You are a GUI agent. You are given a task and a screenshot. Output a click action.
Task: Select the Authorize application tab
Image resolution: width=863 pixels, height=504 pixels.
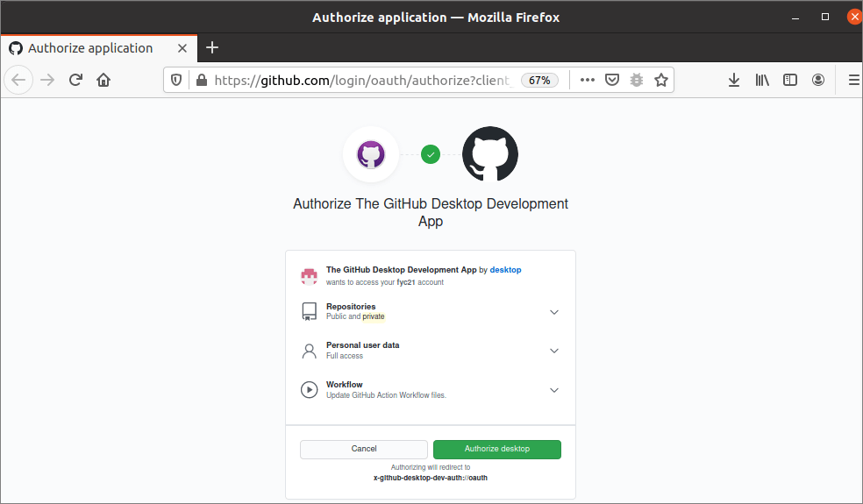point(89,48)
